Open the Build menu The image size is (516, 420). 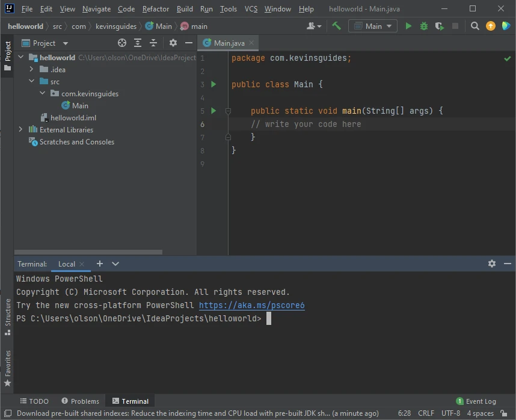coord(185,9)
